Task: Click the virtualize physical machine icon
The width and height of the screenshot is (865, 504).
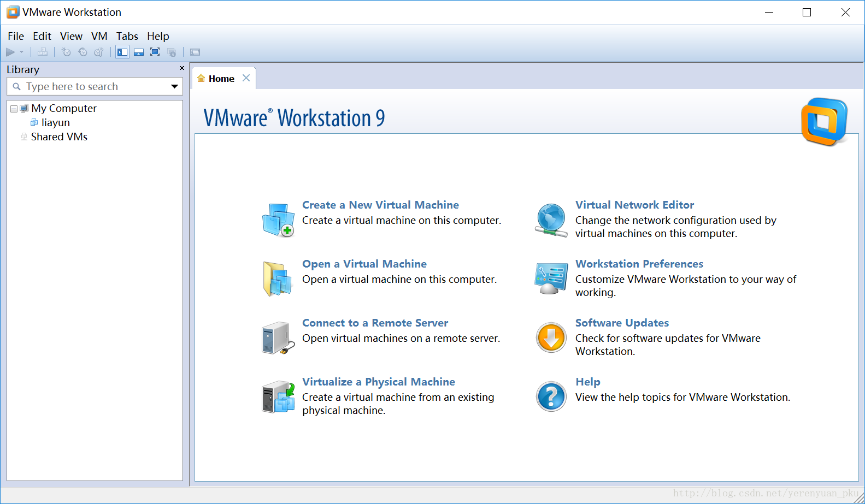Action: click(x=278, y=396)
